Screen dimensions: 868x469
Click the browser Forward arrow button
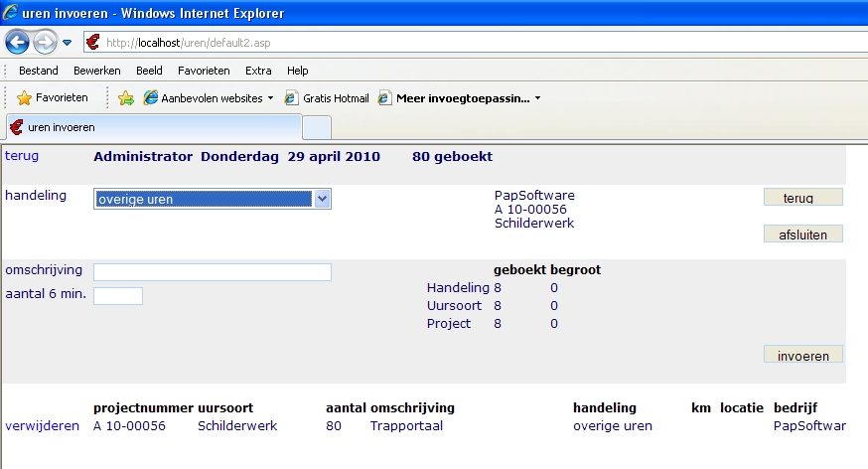click(46, 43)
